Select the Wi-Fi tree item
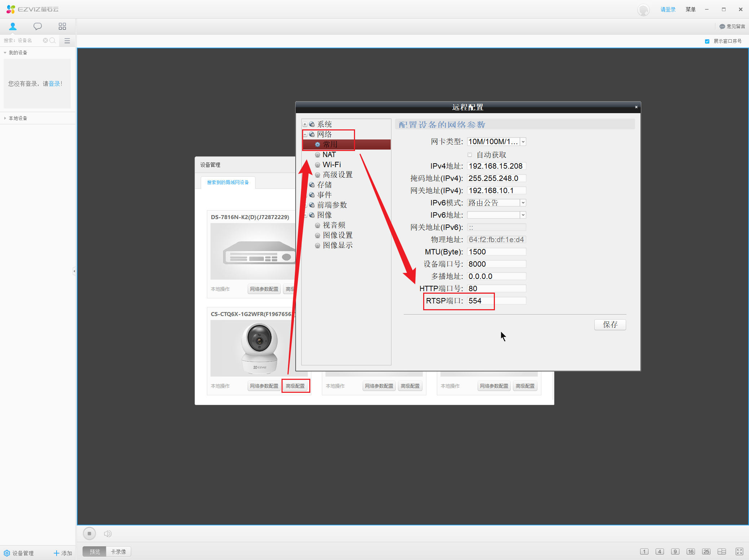This screenshot has width=749, height=560. (x=332, y=165)
